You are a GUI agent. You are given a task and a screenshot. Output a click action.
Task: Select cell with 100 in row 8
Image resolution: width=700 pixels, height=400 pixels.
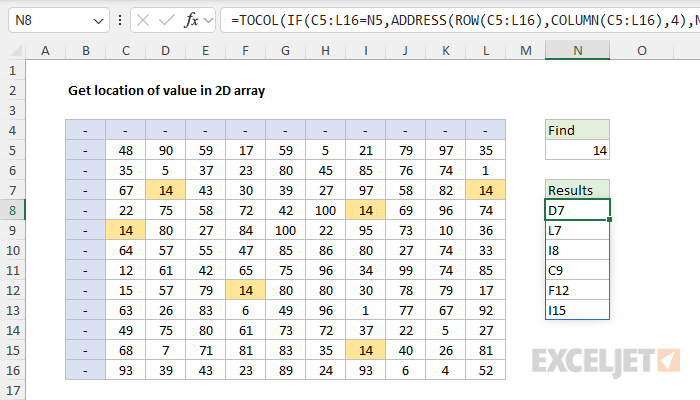325,210
